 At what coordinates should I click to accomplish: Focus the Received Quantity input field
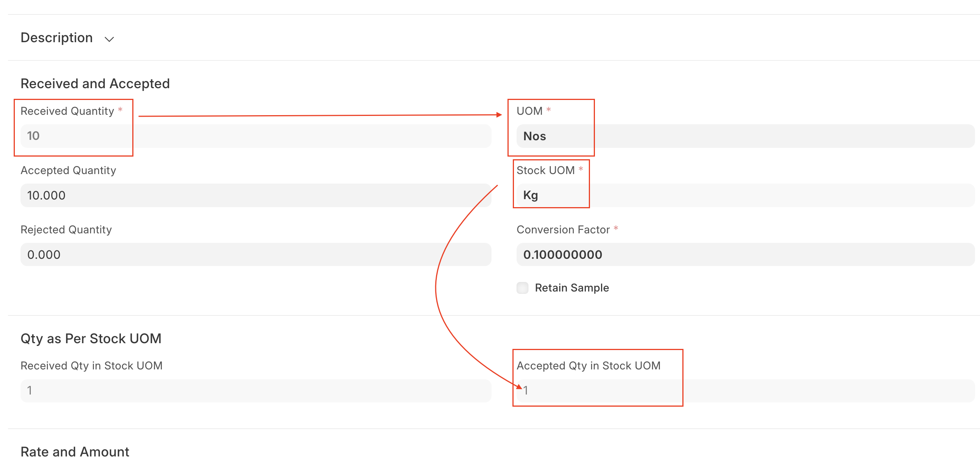(x=256, y=136)
